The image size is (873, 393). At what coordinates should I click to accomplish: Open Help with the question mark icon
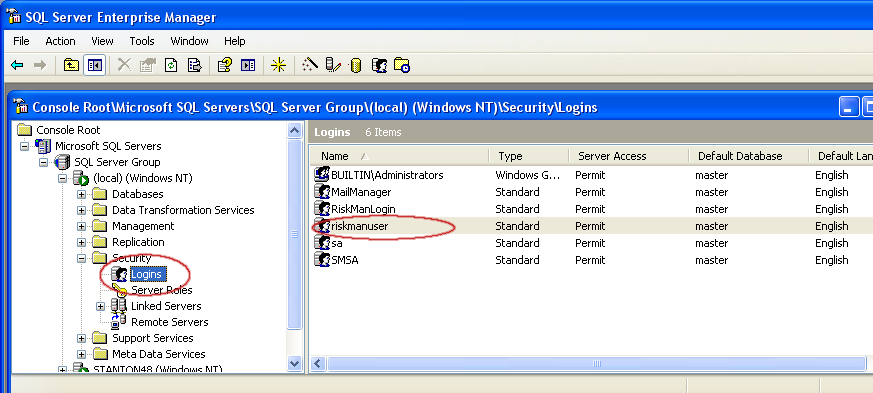[x=224, y=65]
